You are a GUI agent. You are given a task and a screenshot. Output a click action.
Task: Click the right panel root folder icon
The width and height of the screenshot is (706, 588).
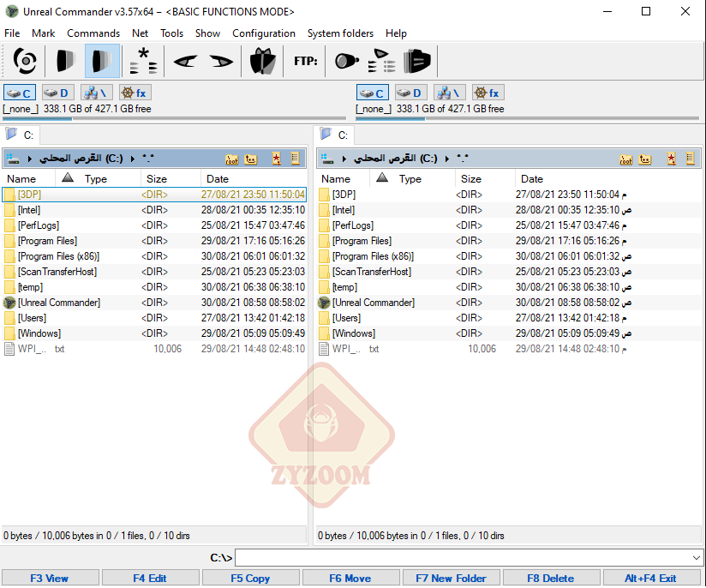tap(625, 159)
